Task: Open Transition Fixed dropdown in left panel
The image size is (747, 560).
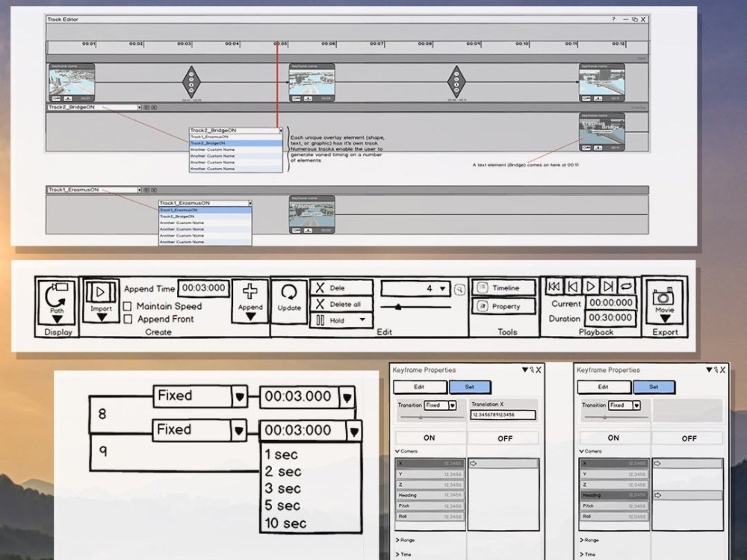Action: tap(453, 405)
